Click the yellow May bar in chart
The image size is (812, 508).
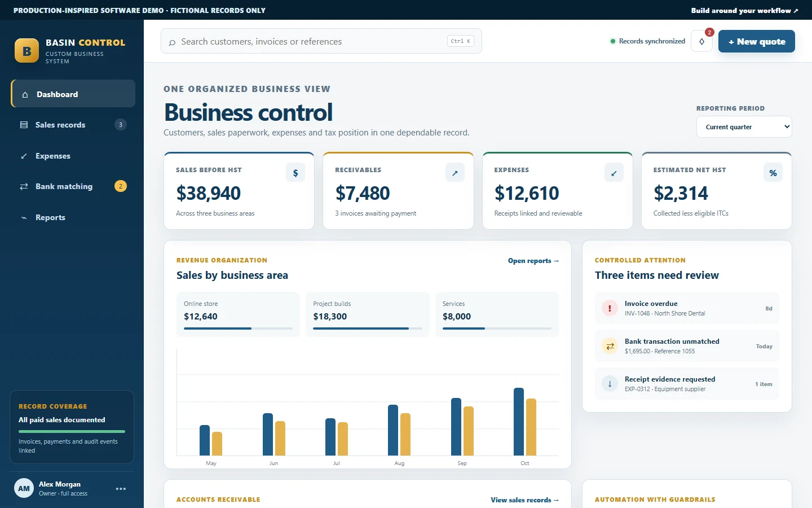[217, 444]
